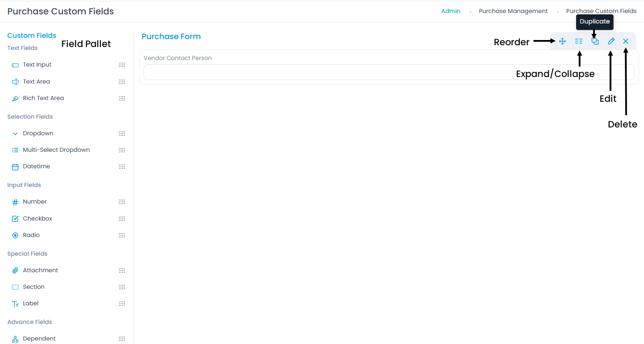Add the Checkbox field from palette

(37, 219)
